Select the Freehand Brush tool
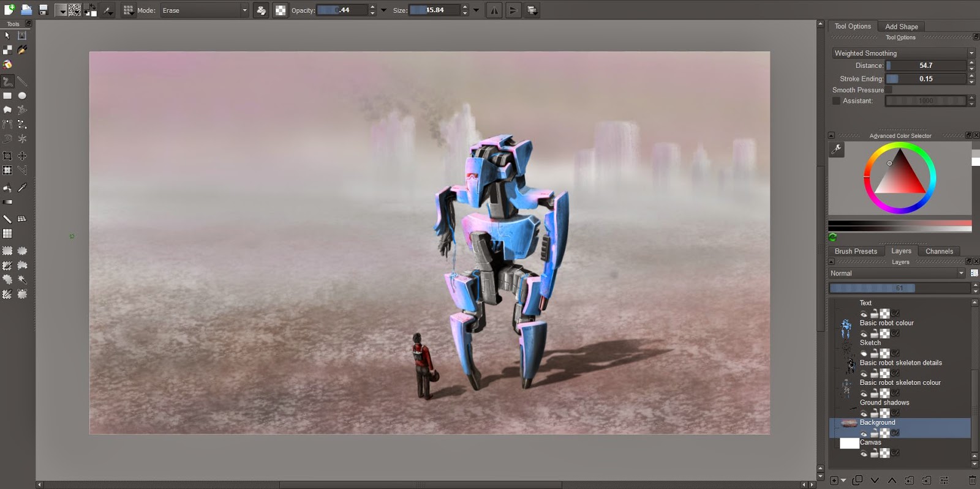980x489 pixels. [x=7, y=81]
